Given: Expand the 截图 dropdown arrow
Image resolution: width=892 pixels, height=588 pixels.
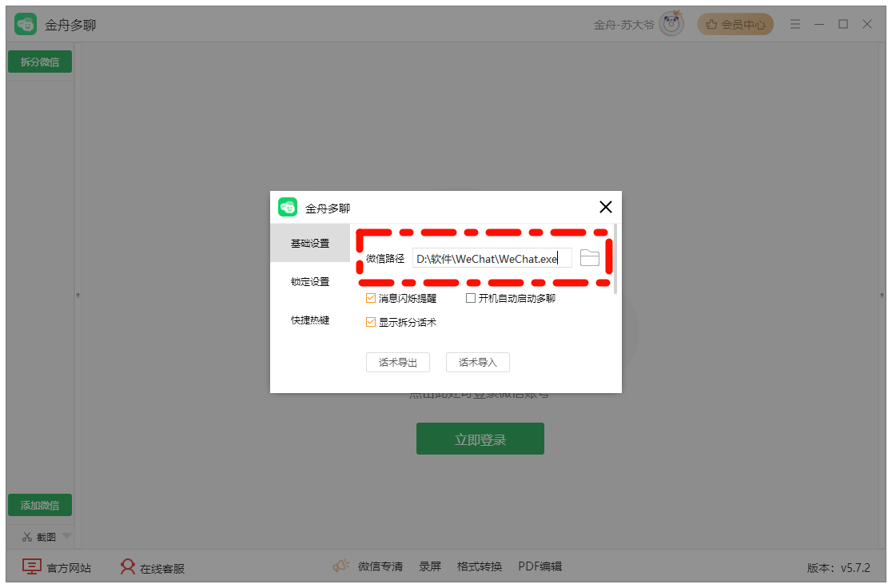Looking at the screenshot, I should 66,536.
